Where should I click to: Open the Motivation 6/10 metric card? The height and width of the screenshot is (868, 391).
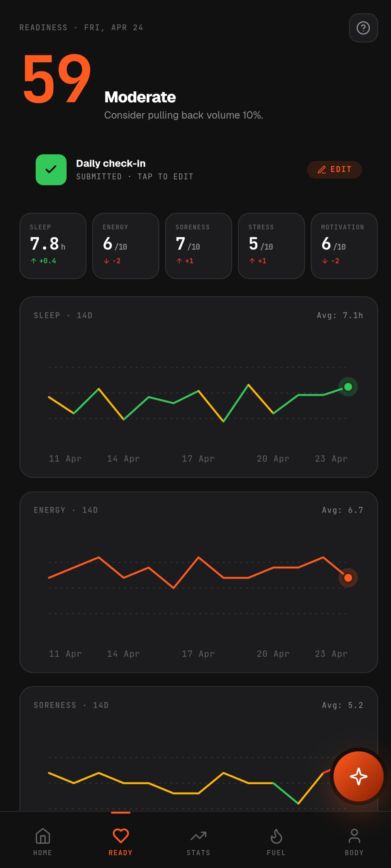click(x=344, y=246)
